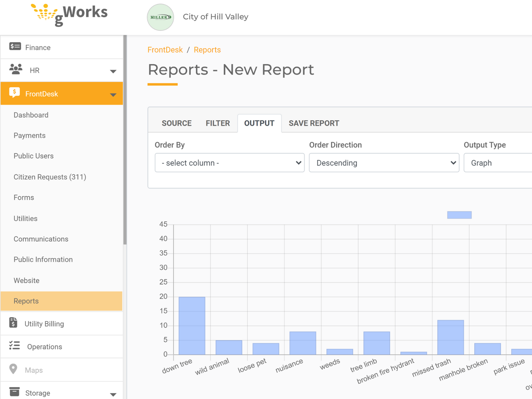Open Citizen Requests (311) in sidebar

coord(50,177)
